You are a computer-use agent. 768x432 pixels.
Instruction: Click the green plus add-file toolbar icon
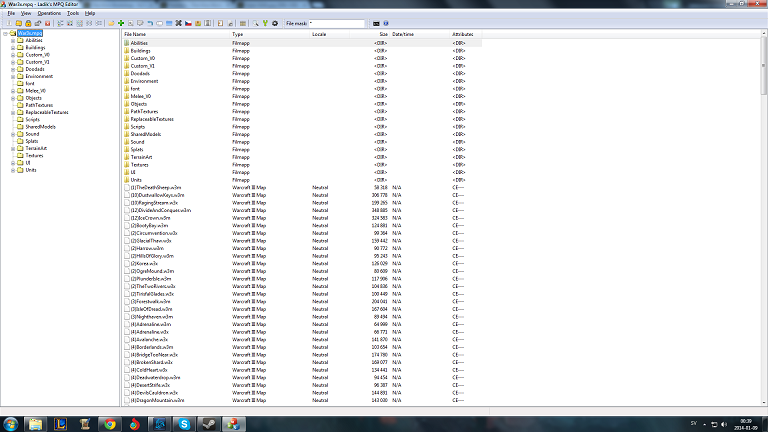(x=121, y=23)
